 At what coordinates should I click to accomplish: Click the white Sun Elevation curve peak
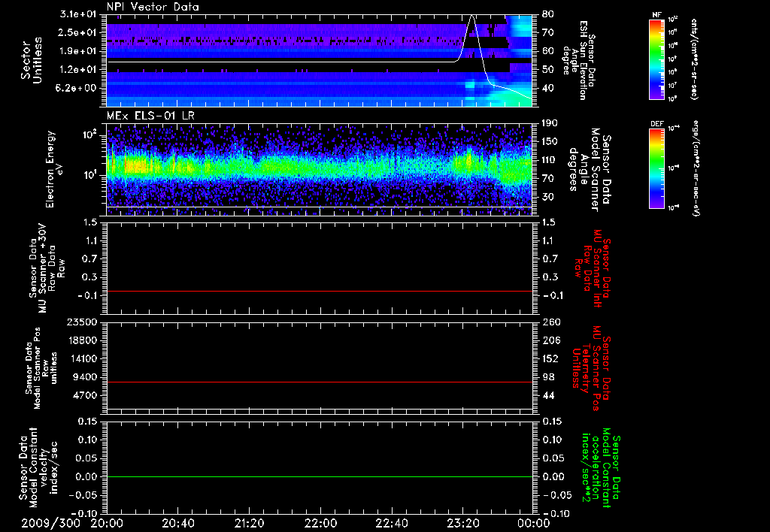(471, 16)
